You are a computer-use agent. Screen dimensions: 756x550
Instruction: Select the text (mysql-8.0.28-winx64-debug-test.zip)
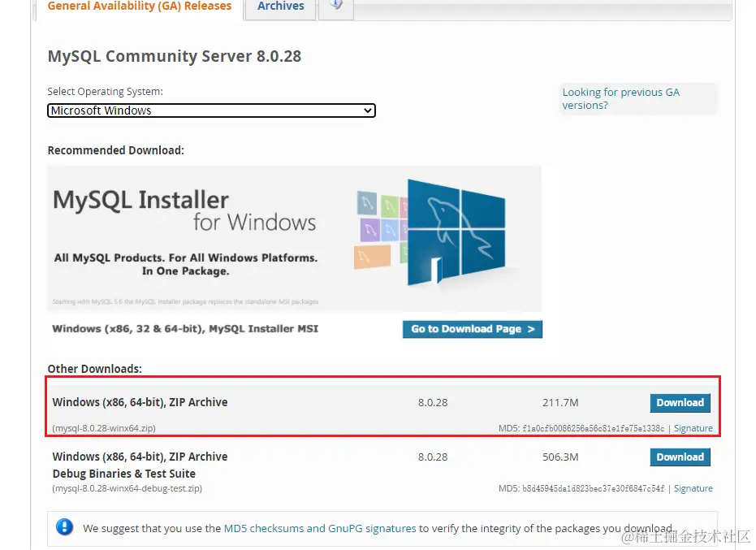[x=127, y=488]
